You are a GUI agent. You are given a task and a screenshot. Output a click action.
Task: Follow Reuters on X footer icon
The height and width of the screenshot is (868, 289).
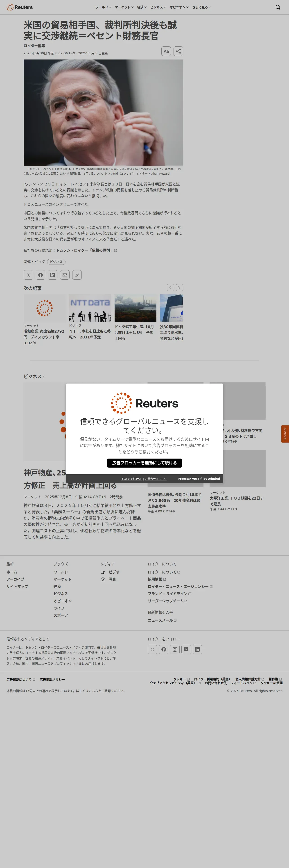click(x=152, y=649)
